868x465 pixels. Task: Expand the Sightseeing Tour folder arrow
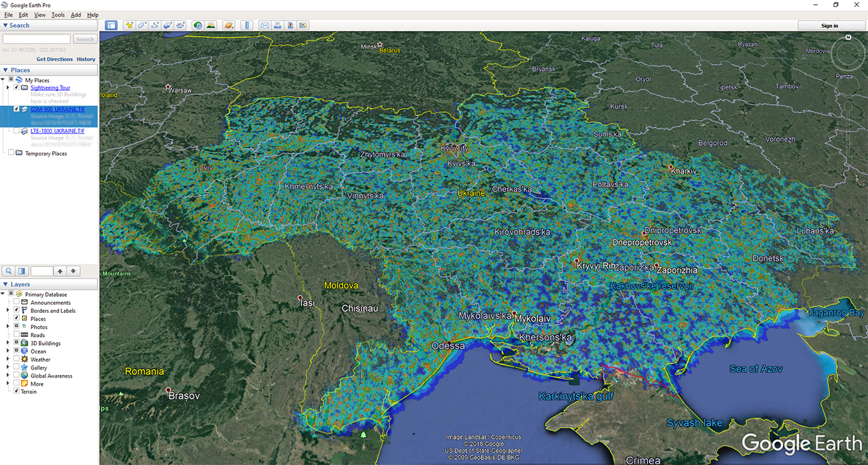(8, 87)
